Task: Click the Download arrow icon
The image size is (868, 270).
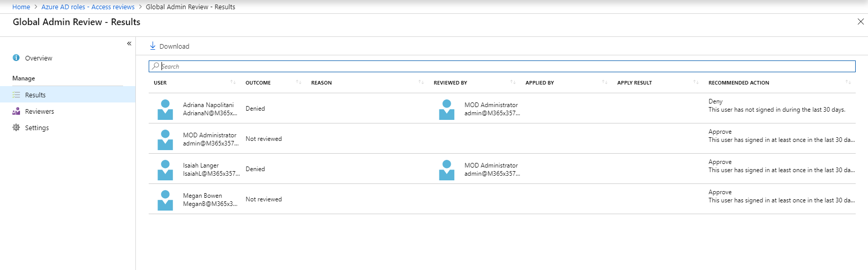Action: click(x=152, y=46)
